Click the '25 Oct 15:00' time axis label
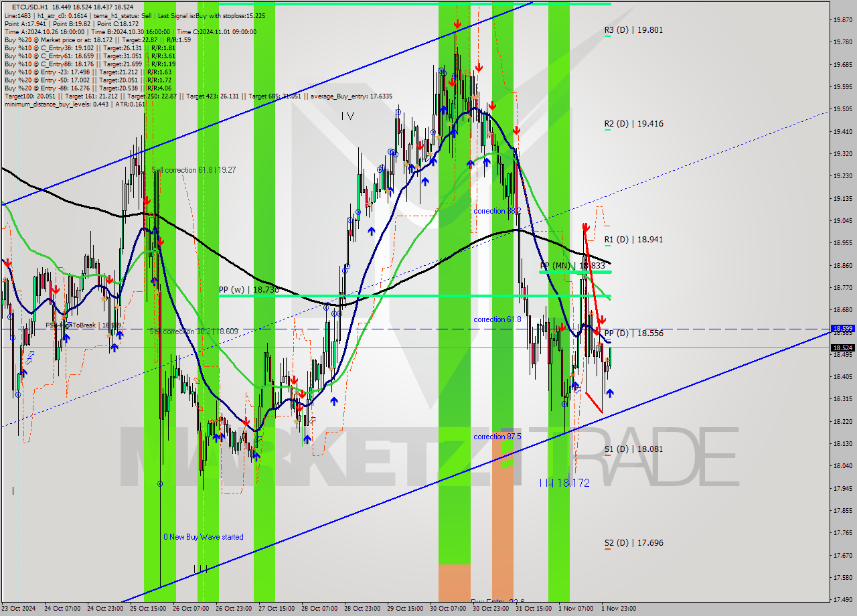This screenshot has width=857, height=616. (147, 609)
